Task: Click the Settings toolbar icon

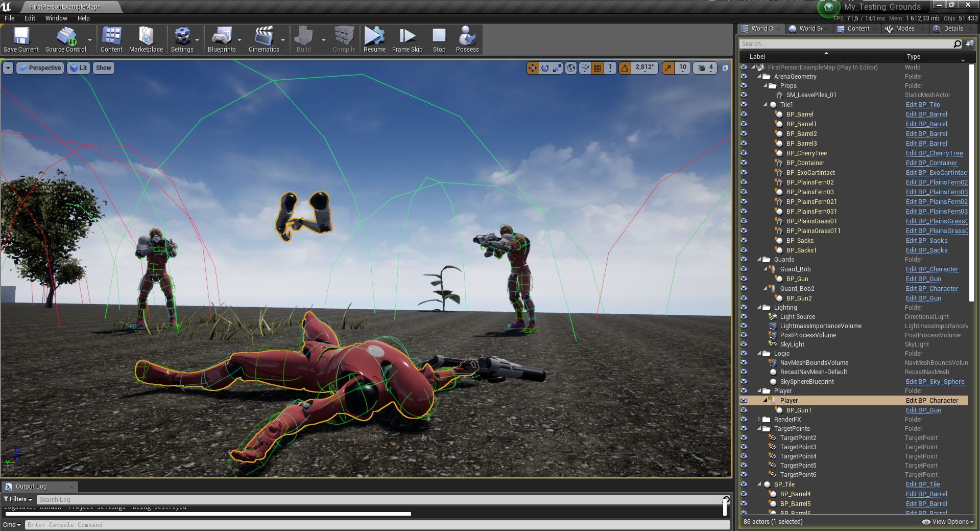Action: [182, 39]
